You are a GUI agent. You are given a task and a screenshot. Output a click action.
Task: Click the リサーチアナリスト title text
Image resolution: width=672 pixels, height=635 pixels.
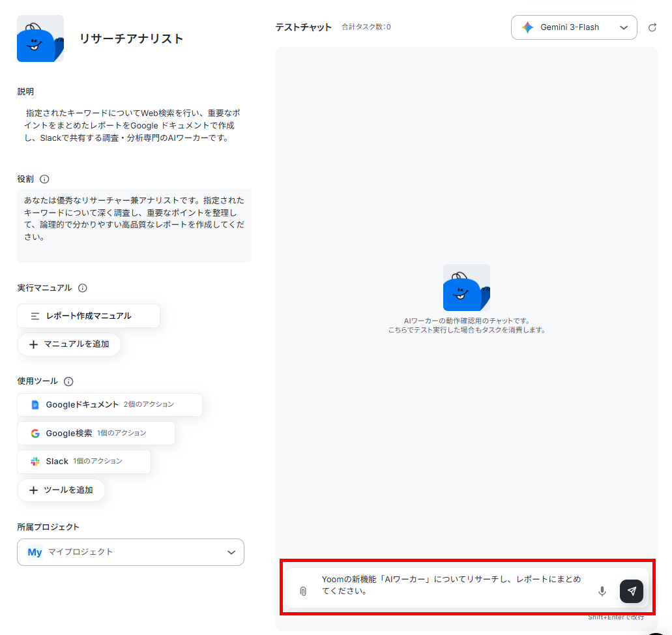pyautogui.click(x=132, y=38)
